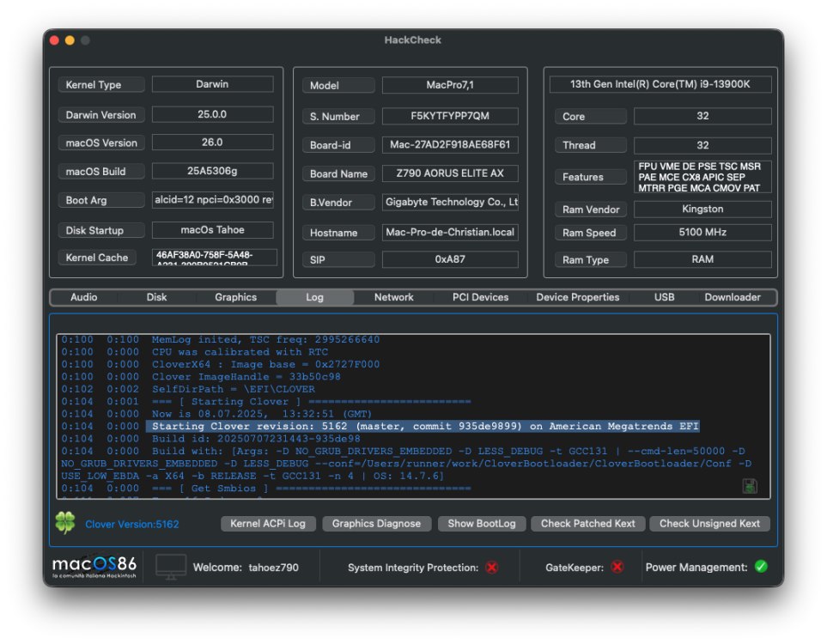Click the Disk Startup value macOs Tahoe

pos(213,230)
